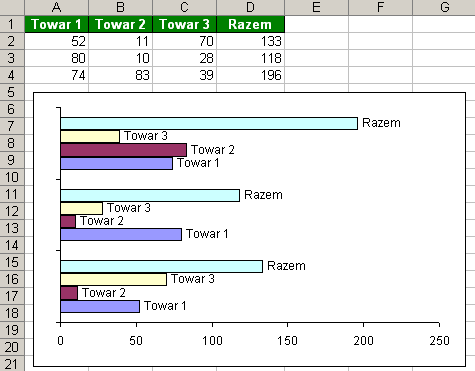Click the 'Towar 3' header cell
Viewport: 475px width, 371px height.
(184, 24)
